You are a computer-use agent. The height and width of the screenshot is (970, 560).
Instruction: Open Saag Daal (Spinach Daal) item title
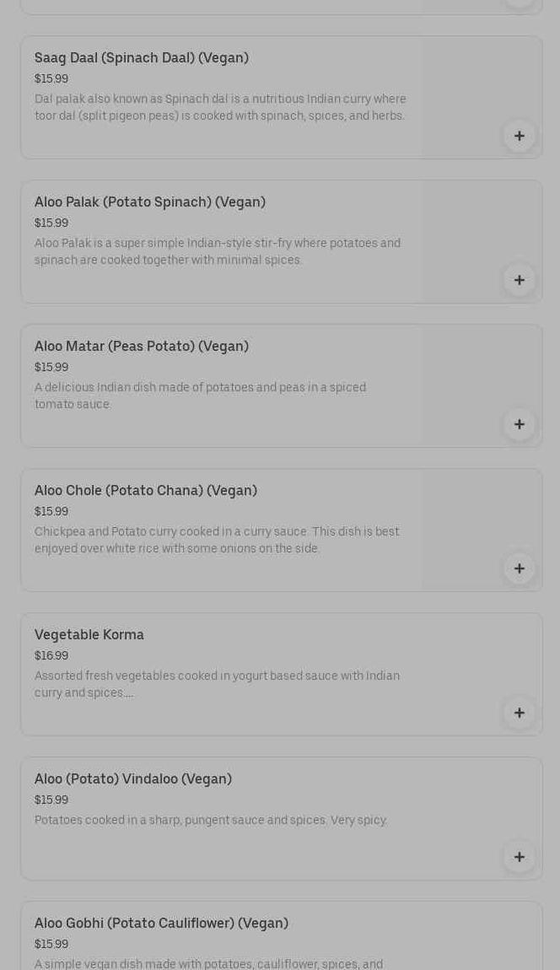(142, 58)
